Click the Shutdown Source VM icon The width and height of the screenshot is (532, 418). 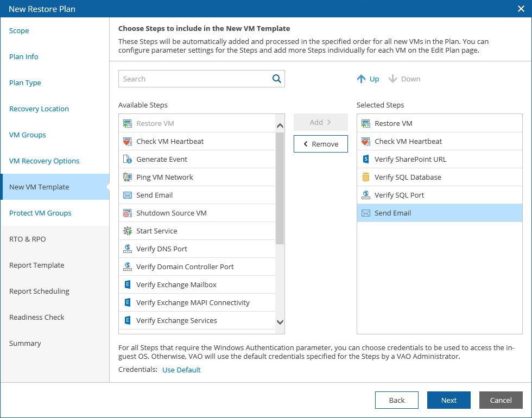(128, 213)
